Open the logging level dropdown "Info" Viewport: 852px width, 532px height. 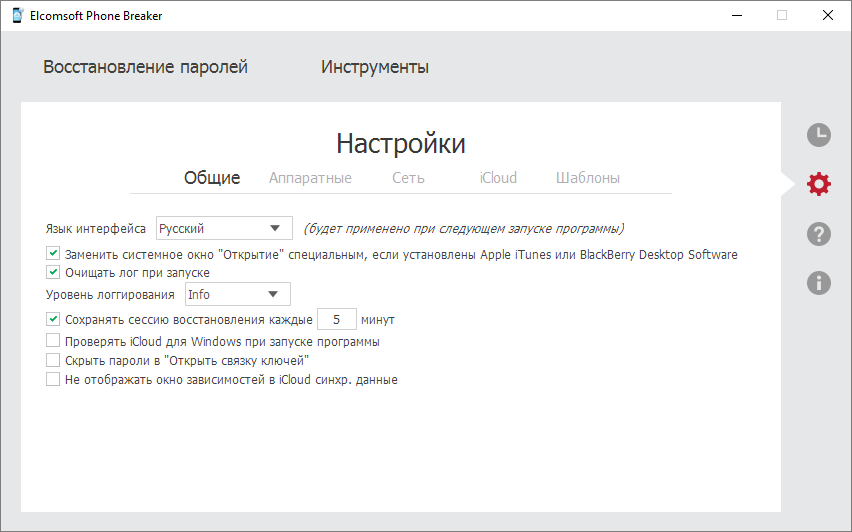pos(237,294)
